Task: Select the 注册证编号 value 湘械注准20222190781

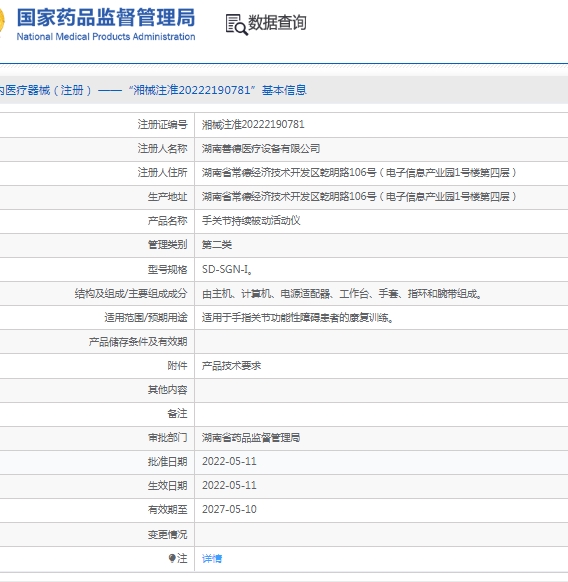Action: pos(253,124)
